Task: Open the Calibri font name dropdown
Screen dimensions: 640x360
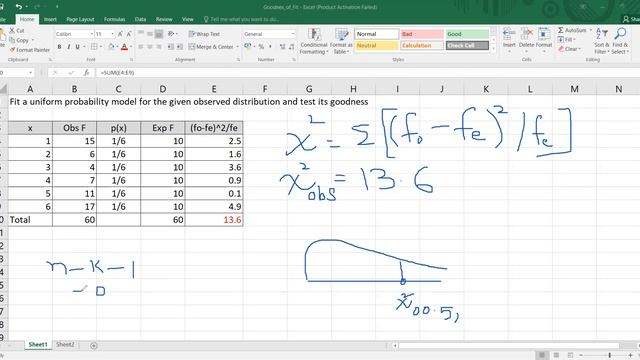Action: pos(92,34)
